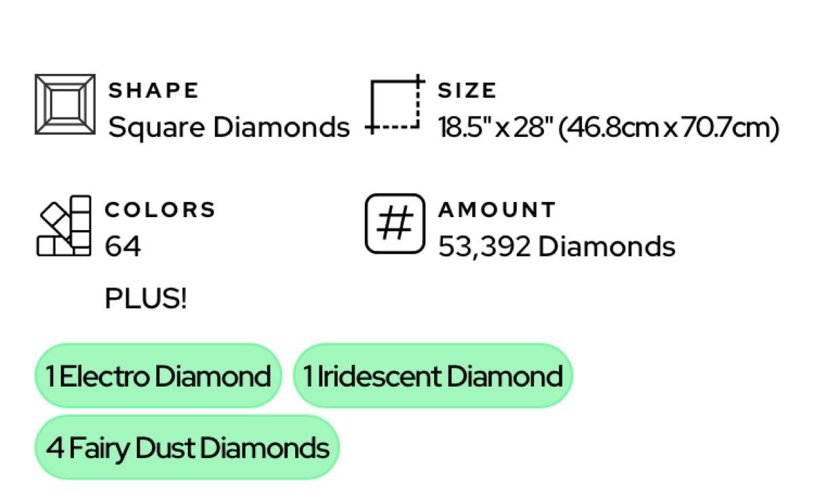
Task: Click the PLUS! text
Action: (x=145, y=298)
